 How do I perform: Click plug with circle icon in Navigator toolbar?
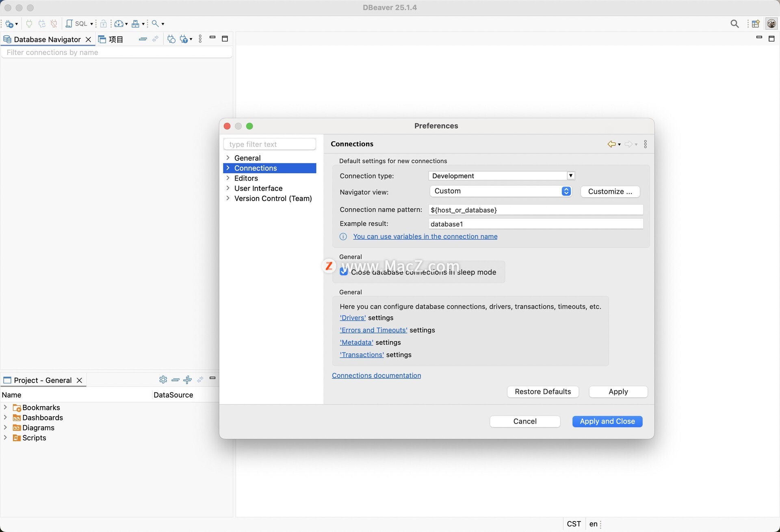click(x=171, y=39)
